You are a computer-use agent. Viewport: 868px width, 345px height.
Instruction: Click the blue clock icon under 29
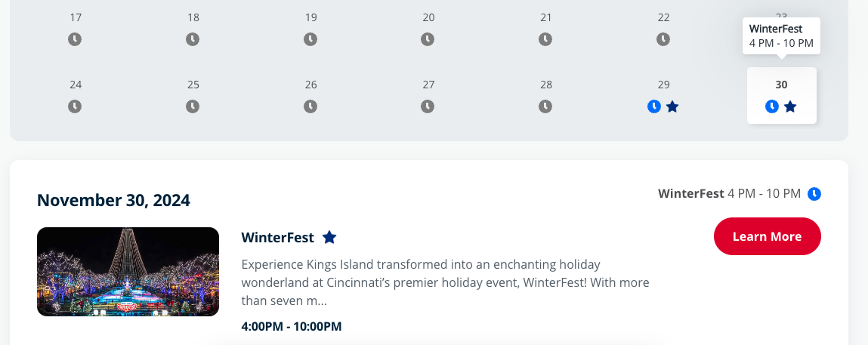click(x=654, y=106)
